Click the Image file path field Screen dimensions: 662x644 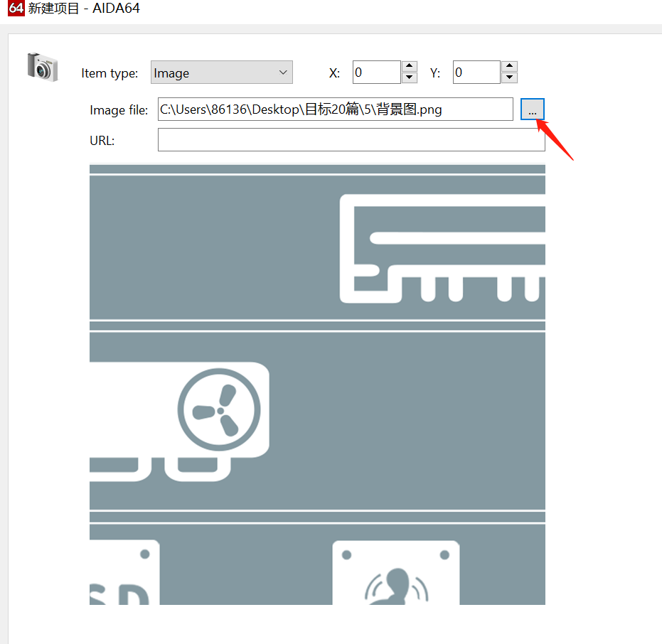click(x=334, y=109)
